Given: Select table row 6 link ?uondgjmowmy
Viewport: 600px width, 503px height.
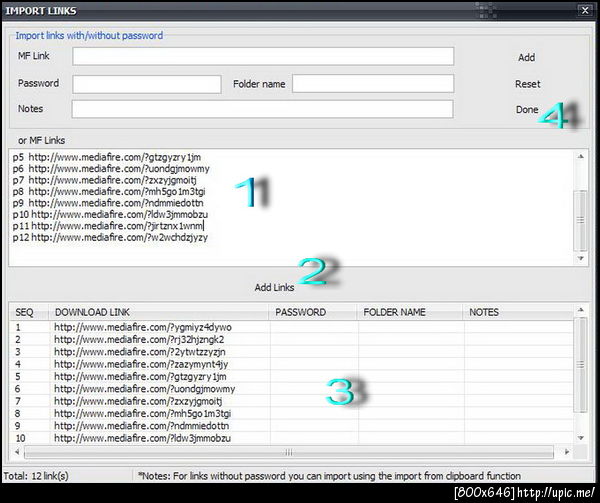Looking at the screenshot, I should click(x=292, y=389).
